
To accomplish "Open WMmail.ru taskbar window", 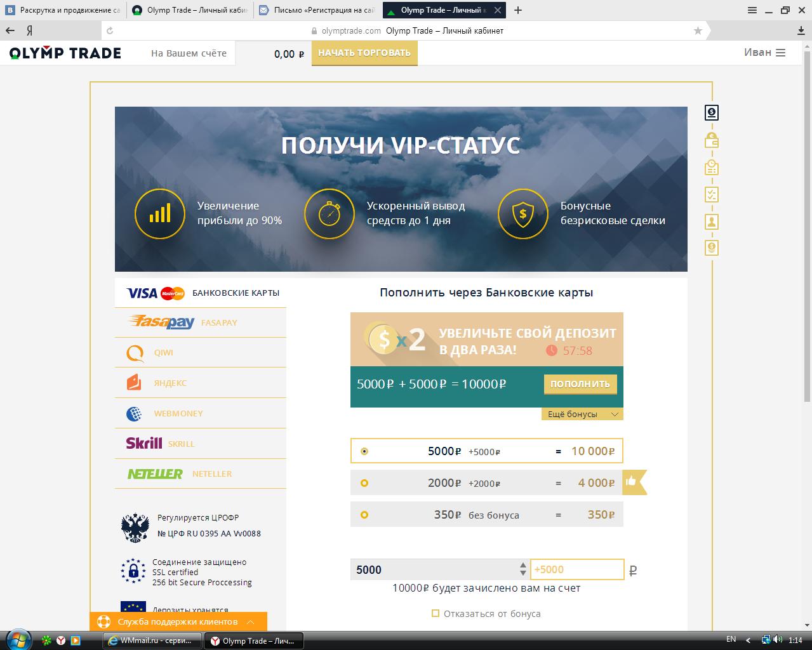I will [152, 640].
